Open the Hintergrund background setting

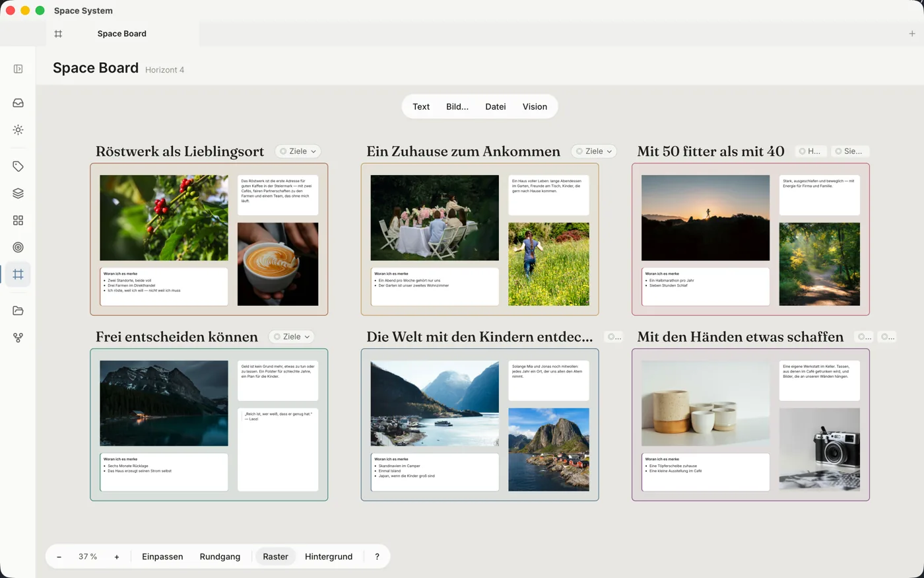tap(329, 557)
